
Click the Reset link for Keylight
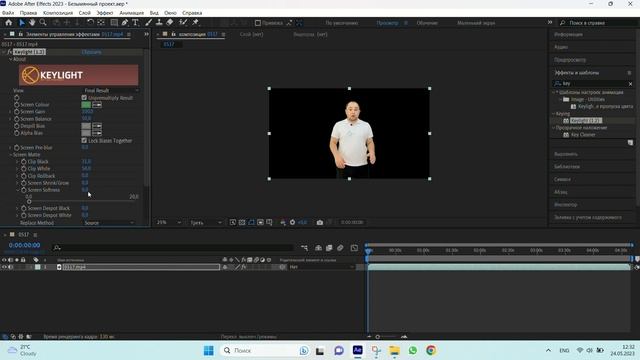(91, 52)
